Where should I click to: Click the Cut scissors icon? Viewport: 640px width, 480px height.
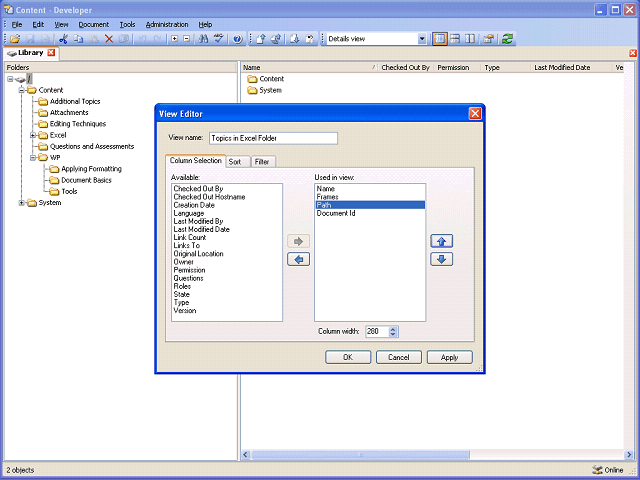click(63, 39)
